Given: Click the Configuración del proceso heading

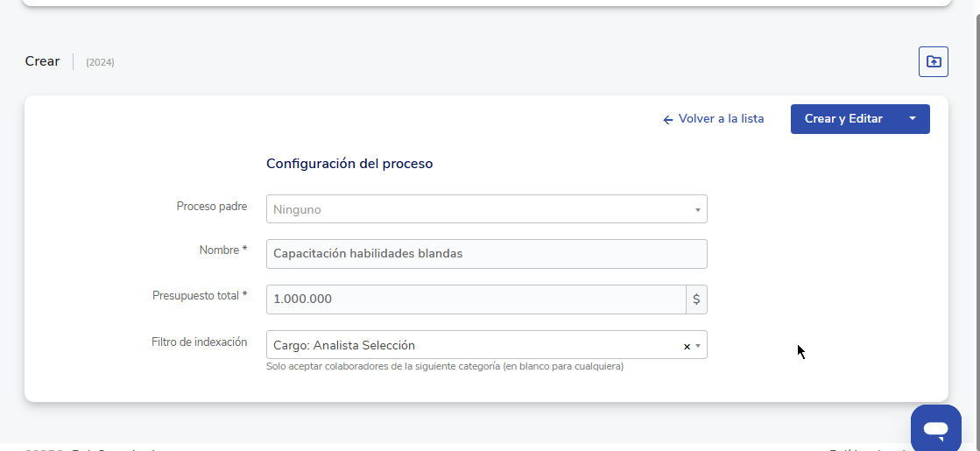Looking at the screenshot, I should click(x=349, y=164).
